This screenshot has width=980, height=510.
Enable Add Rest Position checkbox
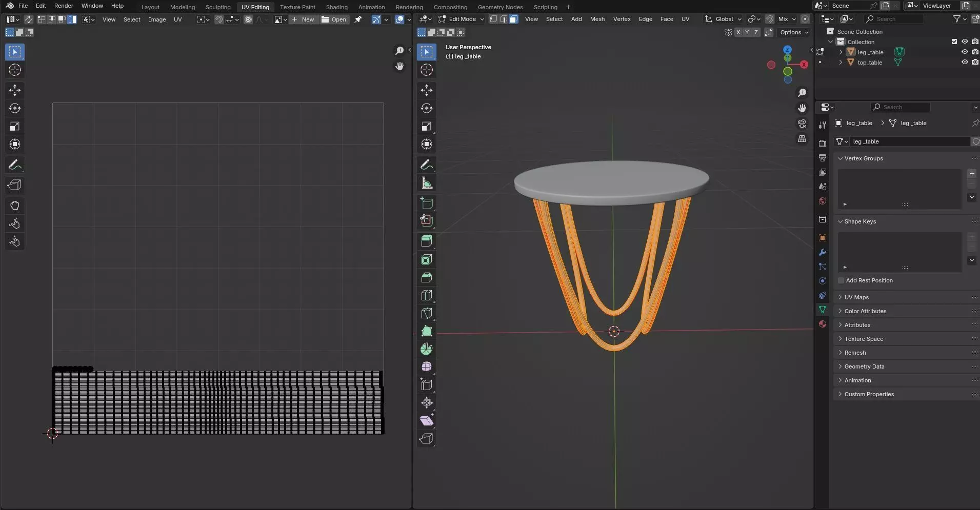841,280
